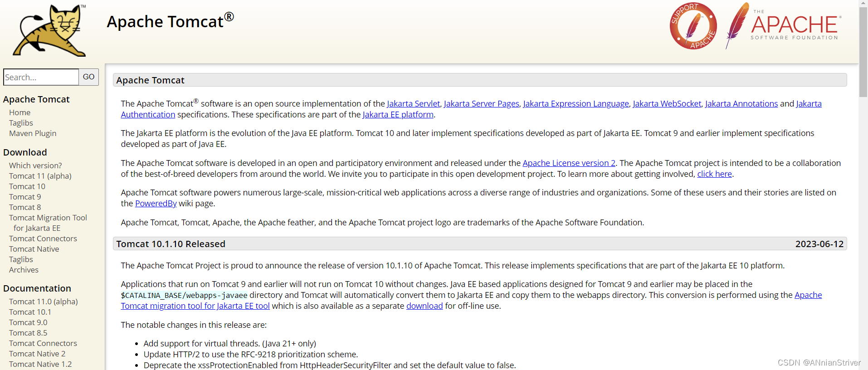Open Tomcat 11.0 (alpha) documentation
The image size is (868, 370).
click(x=44, y=302)
